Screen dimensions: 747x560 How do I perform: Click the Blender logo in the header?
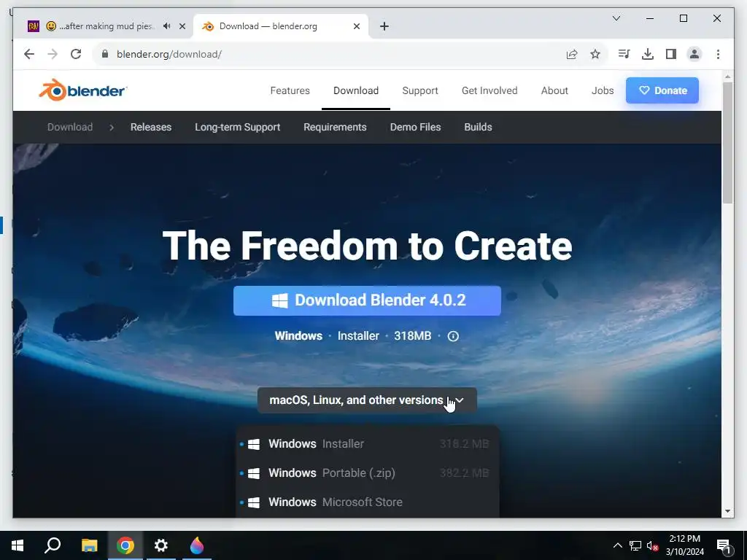point(83,90)
